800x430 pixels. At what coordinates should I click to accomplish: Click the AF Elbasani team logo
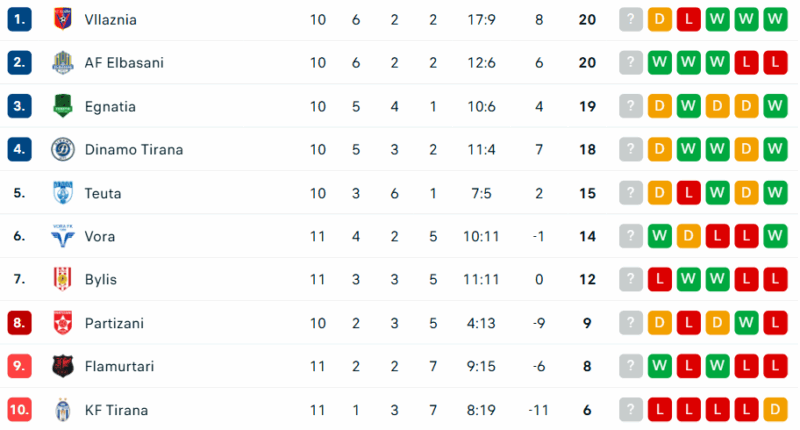(x=63, y=63)
